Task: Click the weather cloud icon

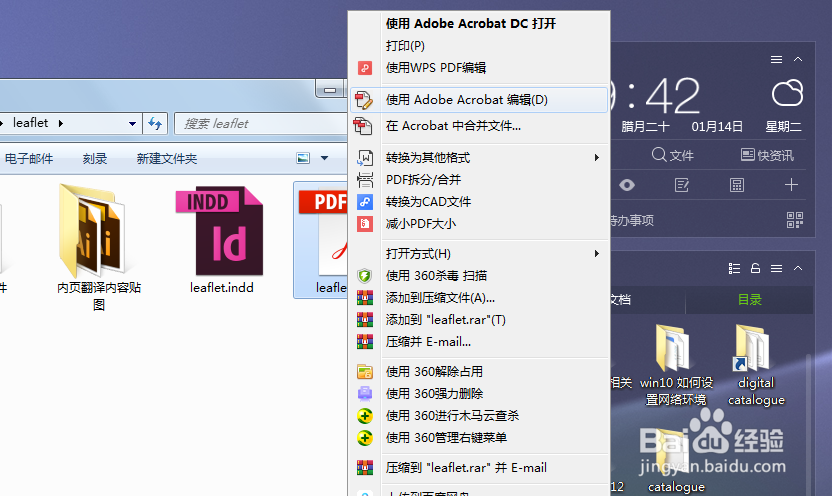Action: pyautogui.click(x=787, y=92)
